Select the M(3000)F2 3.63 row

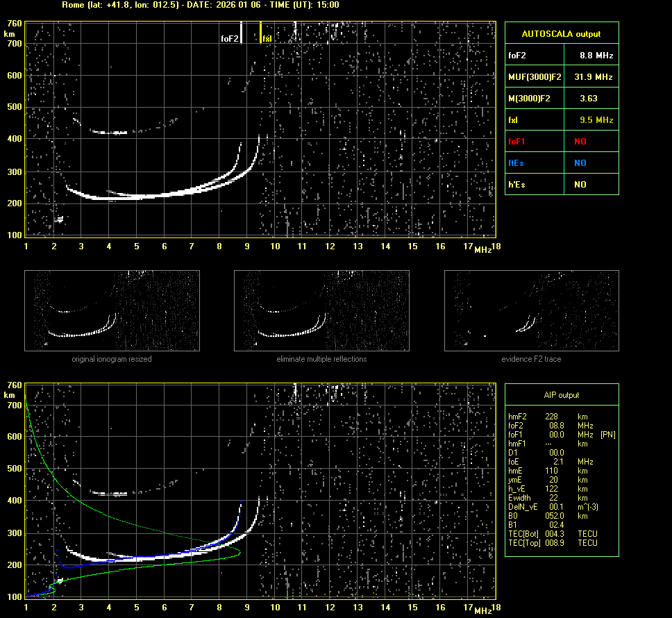(561, 99)
